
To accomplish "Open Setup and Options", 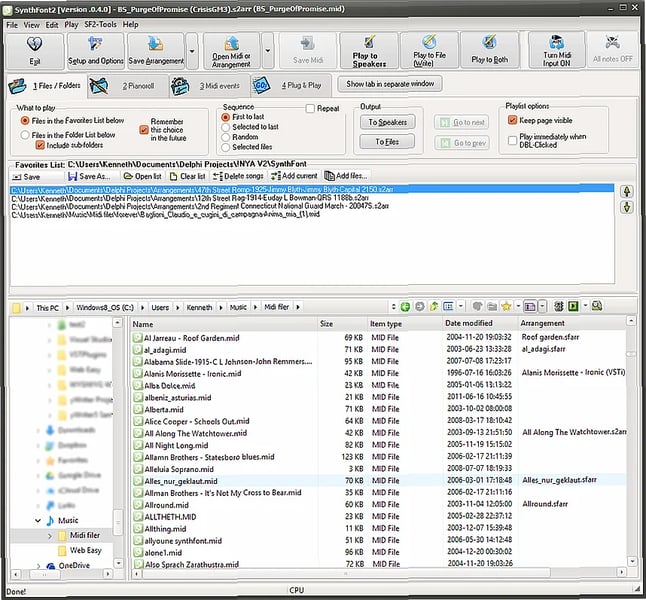I will [x=96, y=50].
